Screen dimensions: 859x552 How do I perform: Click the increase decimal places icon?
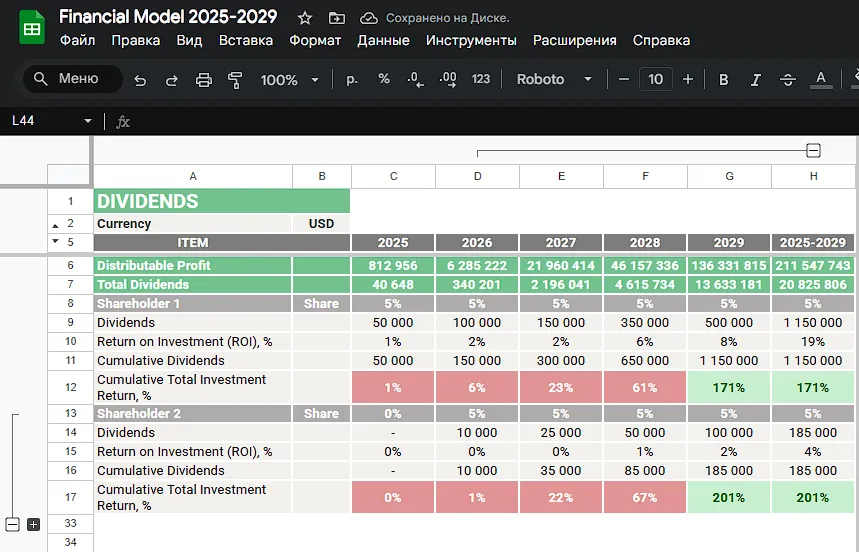coord(448,80)
